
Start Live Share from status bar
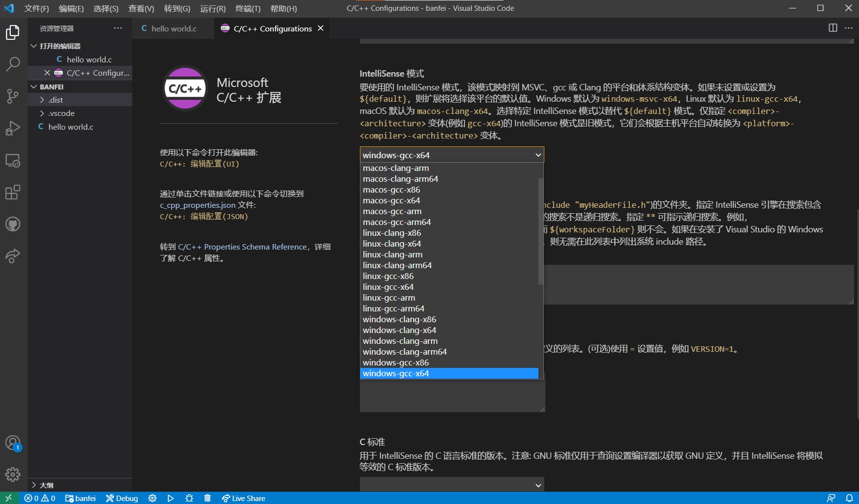coord(243,498)
